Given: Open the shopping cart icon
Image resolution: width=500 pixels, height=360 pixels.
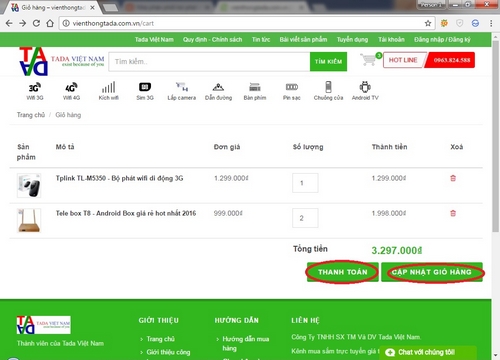Looking at the screenshot, I should coord(369,60).
